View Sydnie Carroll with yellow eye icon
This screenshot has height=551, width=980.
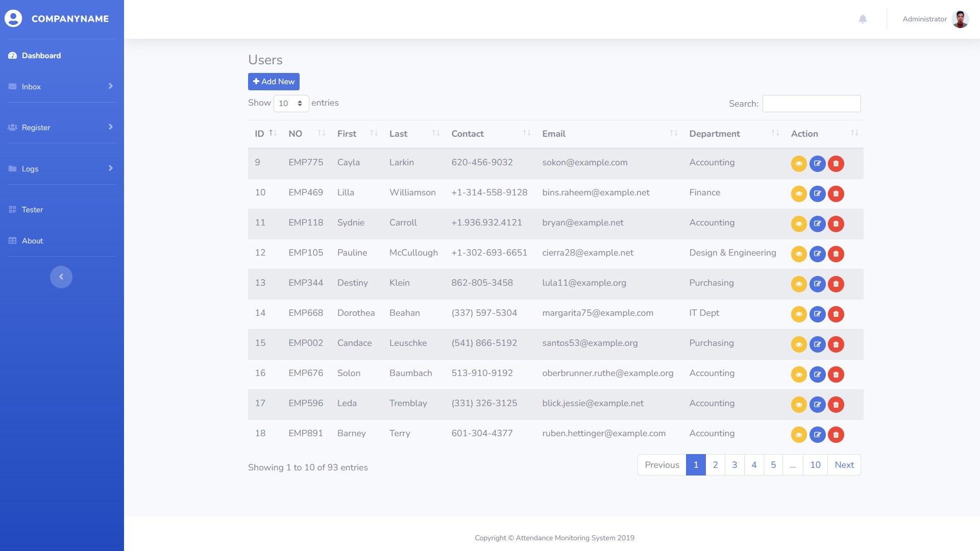point(799,224)
